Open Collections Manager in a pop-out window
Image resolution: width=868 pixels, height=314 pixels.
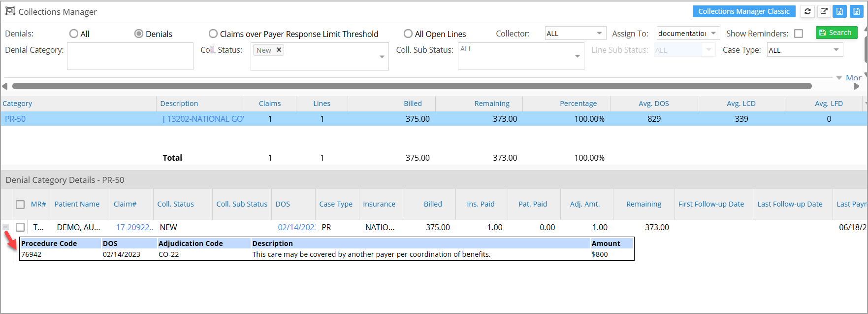tap(824, 11)
